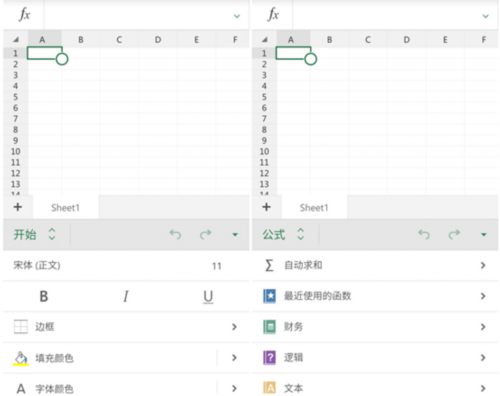Viewport: 500px width, 396px height.
Task: Redo action in left screen
Action: click(205, 234)
